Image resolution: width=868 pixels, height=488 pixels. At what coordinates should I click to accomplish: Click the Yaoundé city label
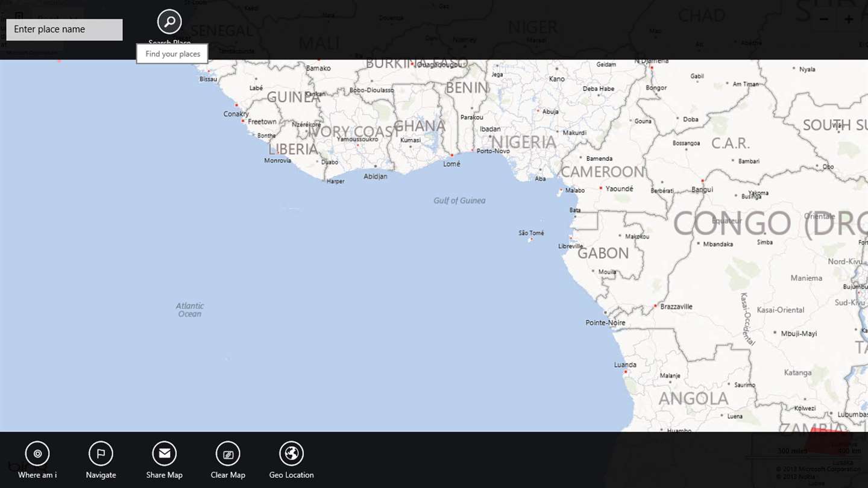pyautogui.click(x=620, y=189)
